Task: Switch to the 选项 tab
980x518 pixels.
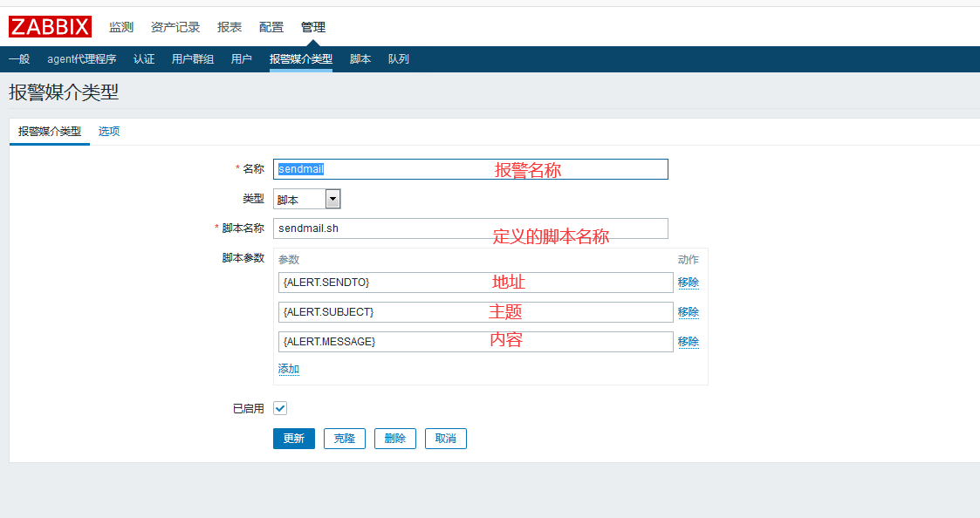Action: pos(109,132)
